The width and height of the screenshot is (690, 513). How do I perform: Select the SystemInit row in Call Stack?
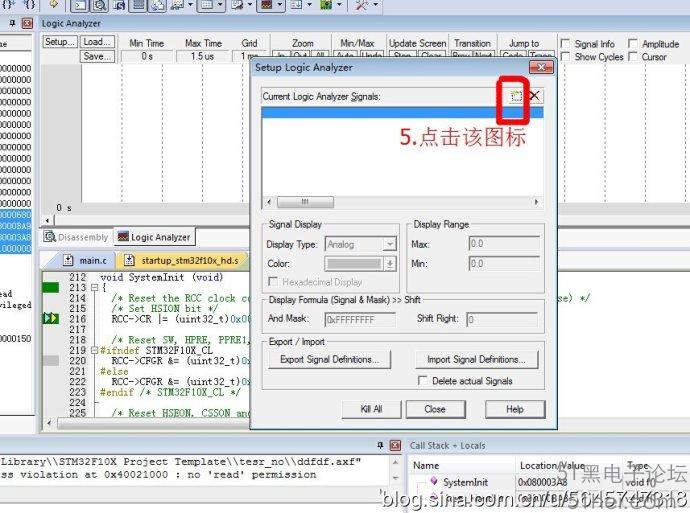point(549,482)
